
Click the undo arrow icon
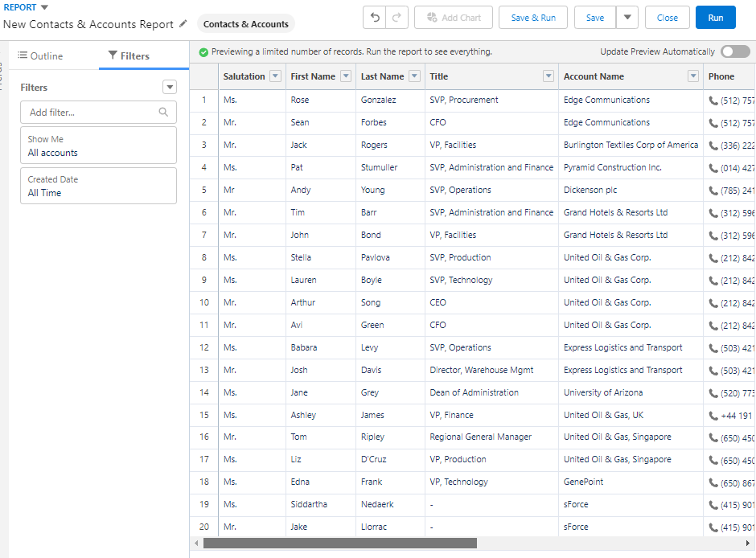click(x=375, y=18)
